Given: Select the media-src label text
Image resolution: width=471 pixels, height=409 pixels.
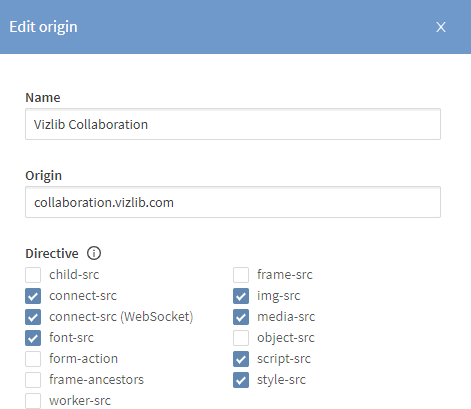Looking at the screenshot, I should pos(286,317).
